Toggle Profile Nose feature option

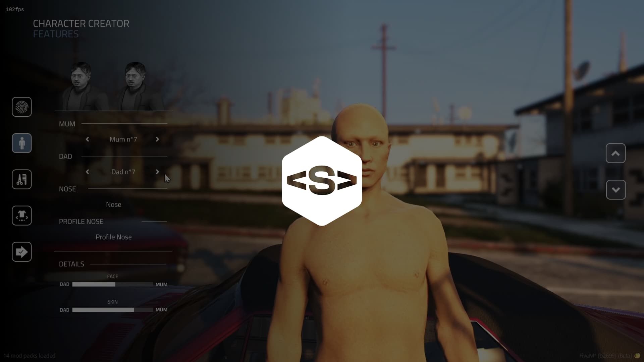pos(114,236)
